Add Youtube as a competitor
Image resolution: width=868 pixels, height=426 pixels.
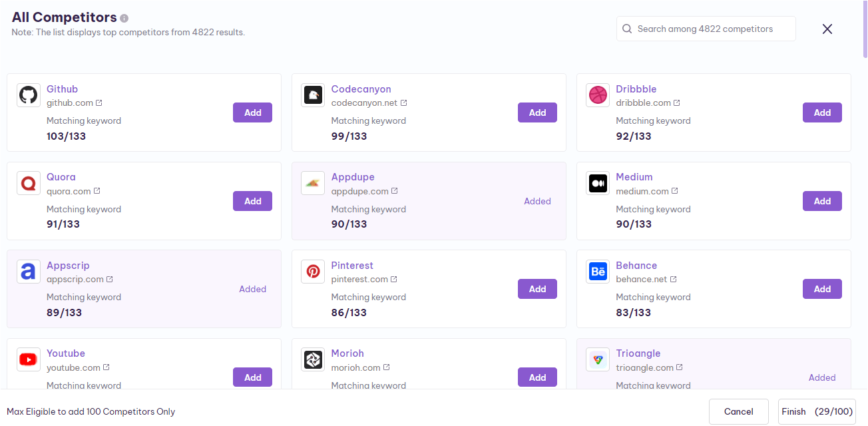(x=252, y=377)
